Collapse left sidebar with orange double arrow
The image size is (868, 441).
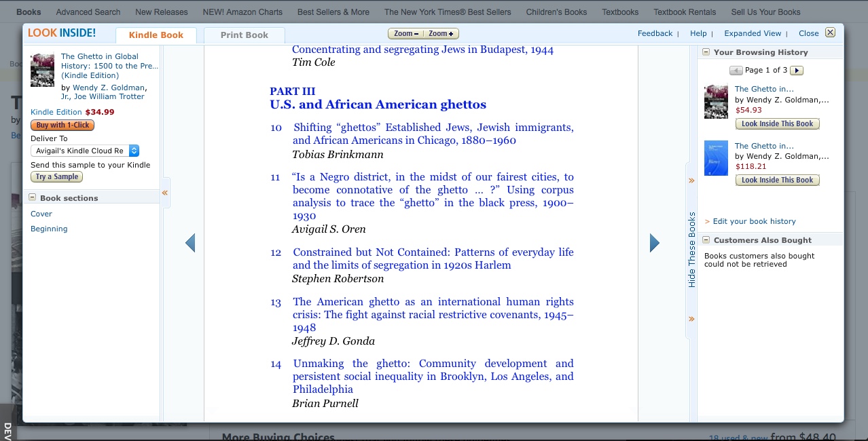click(164, 193)
